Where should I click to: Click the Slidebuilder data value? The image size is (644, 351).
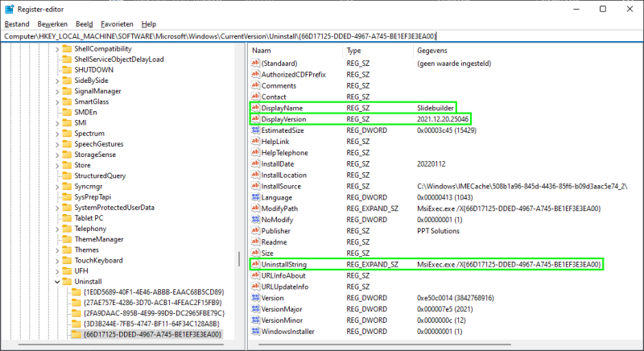(436, 108)
